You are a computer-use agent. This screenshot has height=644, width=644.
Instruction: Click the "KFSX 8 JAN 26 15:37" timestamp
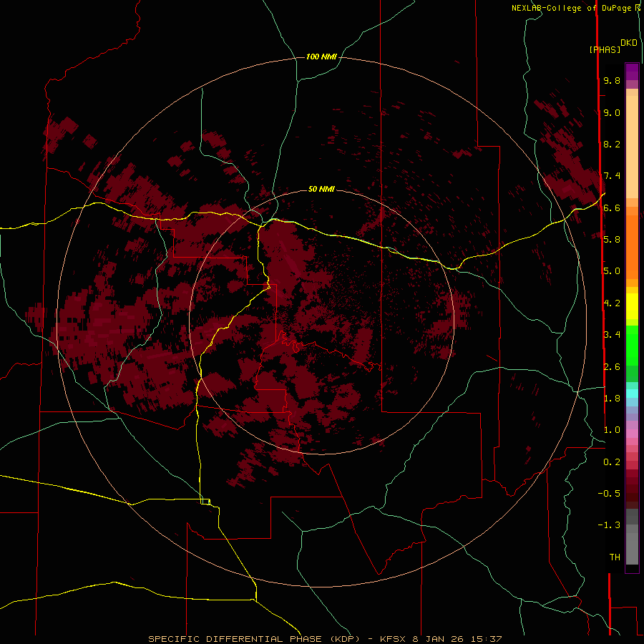pyautogui.click(x=441, y=639)
